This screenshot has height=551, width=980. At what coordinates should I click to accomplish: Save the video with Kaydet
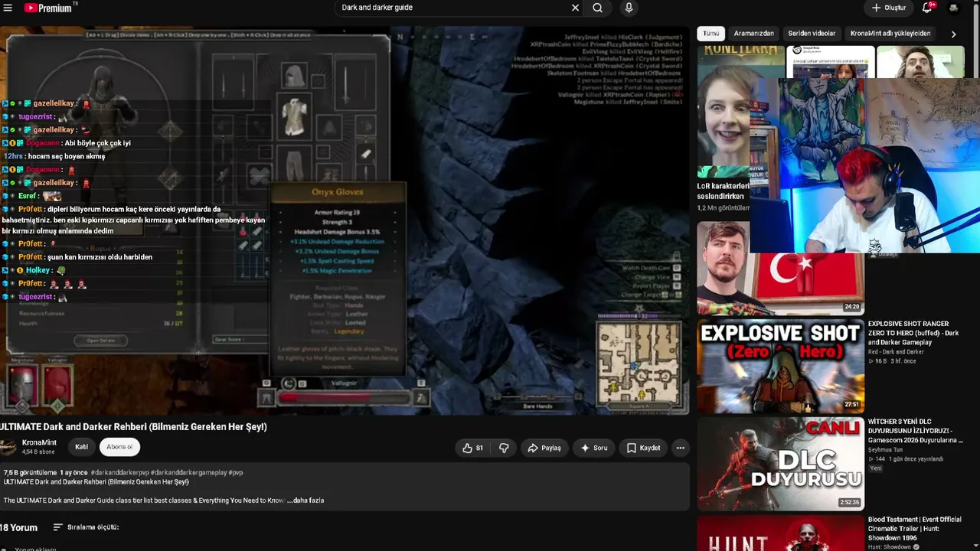click(x=643, y=448)
